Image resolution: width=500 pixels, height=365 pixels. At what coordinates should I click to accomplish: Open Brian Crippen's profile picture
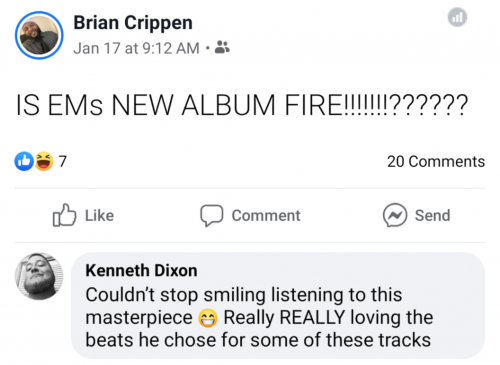[x=39, y=35]
